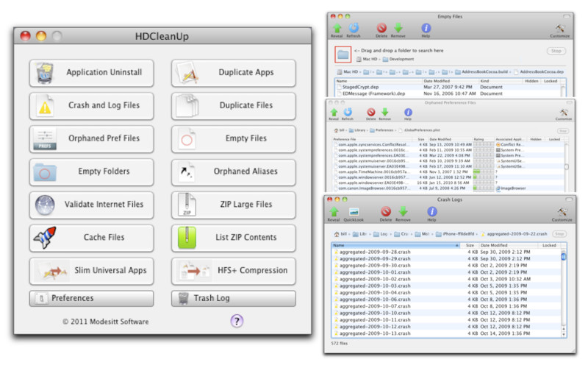Screen dimensions: 588x368
Task: Sort Crash Logs by Name column header
Action: pyautogui.click(x=395, y=245)
